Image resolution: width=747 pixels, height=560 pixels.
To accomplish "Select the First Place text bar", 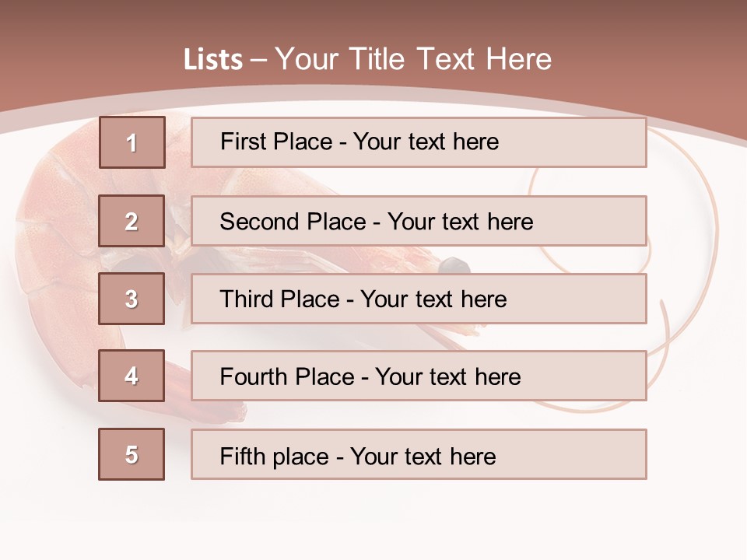I will [x=419, y=142].
